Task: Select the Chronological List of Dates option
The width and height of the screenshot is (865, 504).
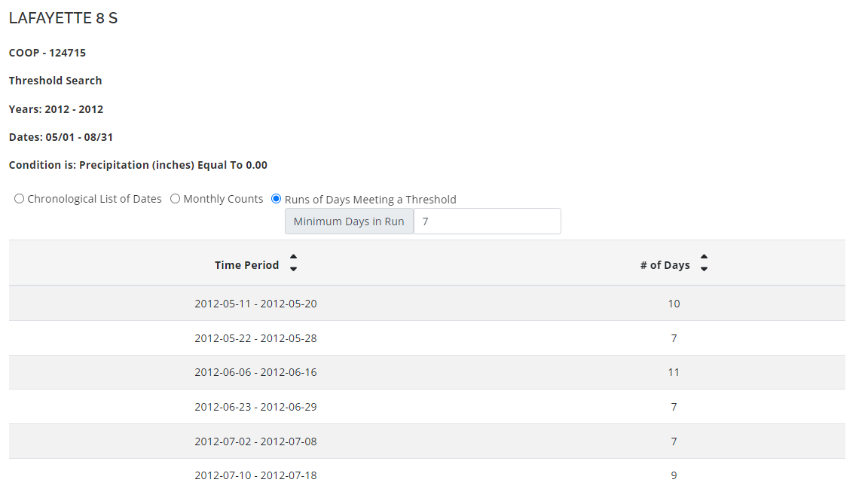Action: [x=20, y=199]
